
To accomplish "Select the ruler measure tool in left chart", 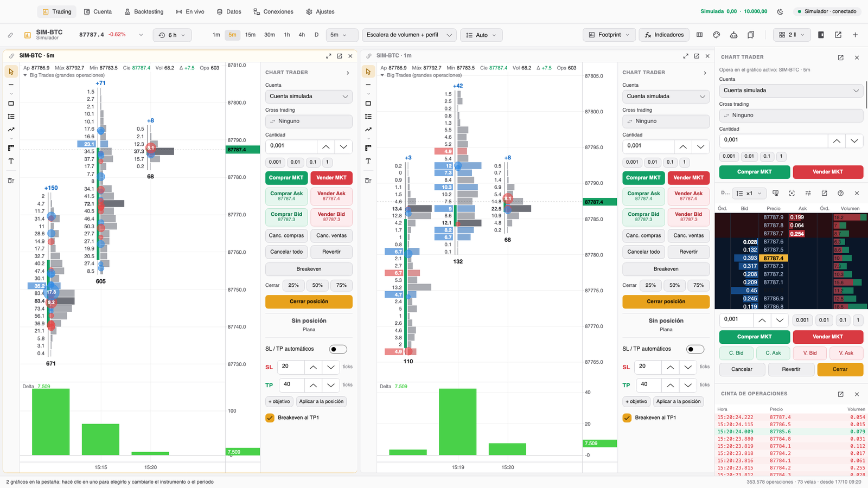I will tap(11, 148).
